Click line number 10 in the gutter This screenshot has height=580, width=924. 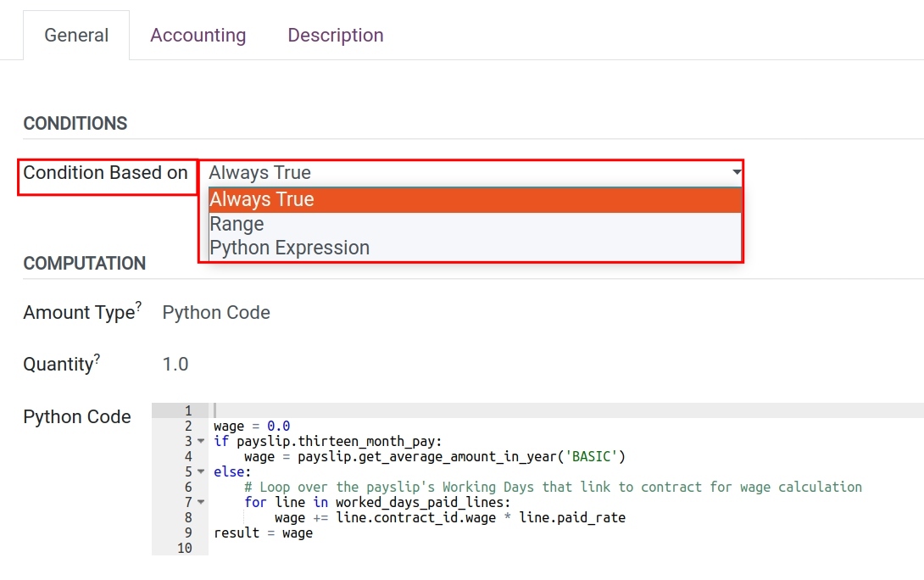(x=185, y=549)
